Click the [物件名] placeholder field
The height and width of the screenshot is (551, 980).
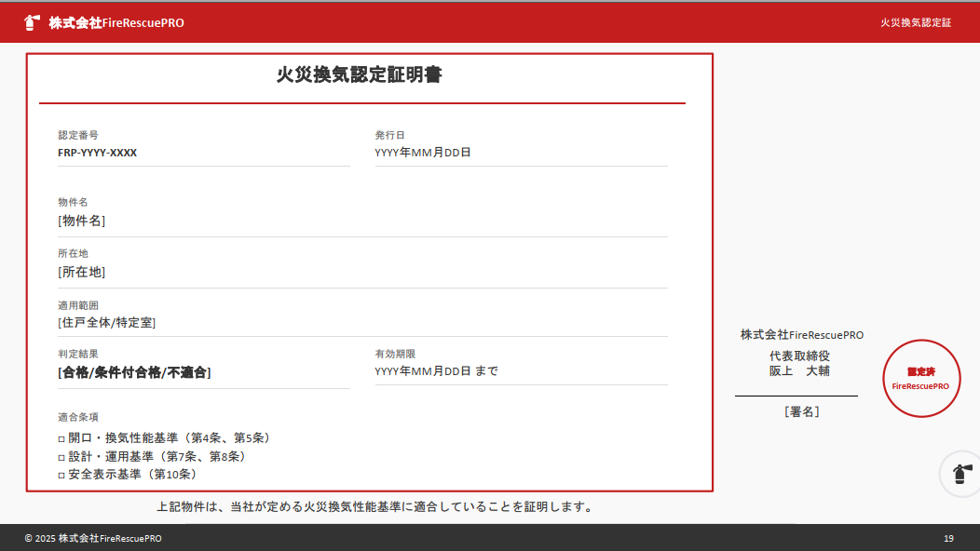click(82, 221)
